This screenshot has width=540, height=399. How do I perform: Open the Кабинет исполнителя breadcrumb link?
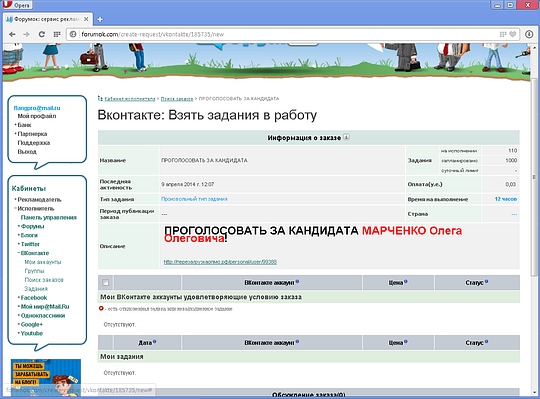(x=130, y=99)
